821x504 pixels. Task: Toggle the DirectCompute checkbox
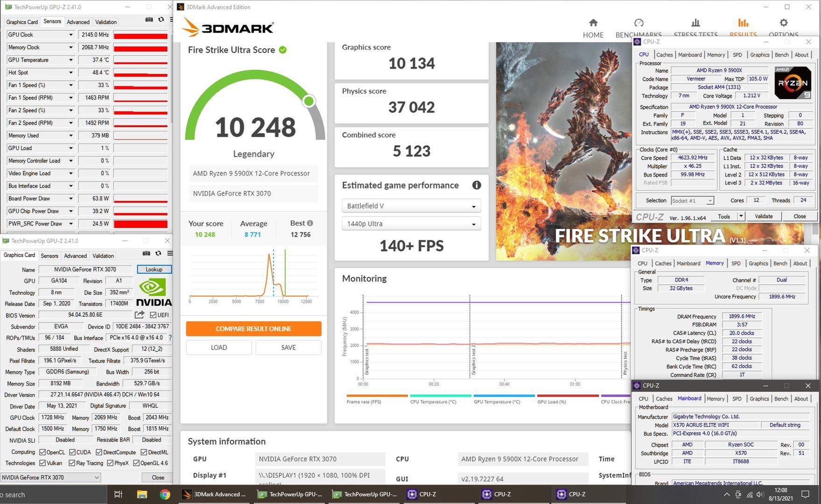(x=99, y=452)
